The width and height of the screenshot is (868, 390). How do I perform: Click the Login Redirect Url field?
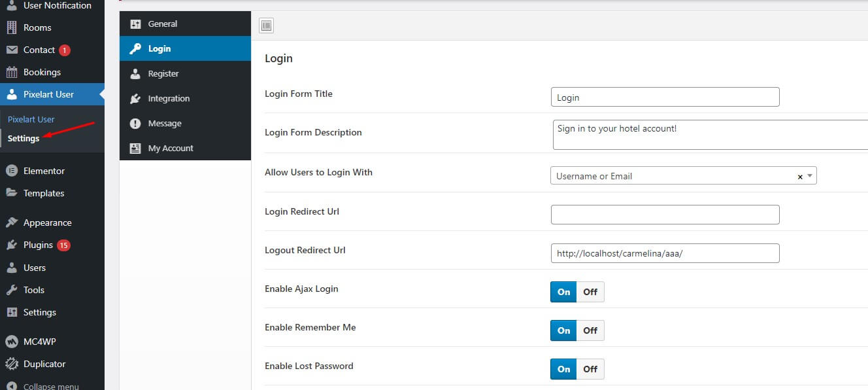[x=665, y=215]
